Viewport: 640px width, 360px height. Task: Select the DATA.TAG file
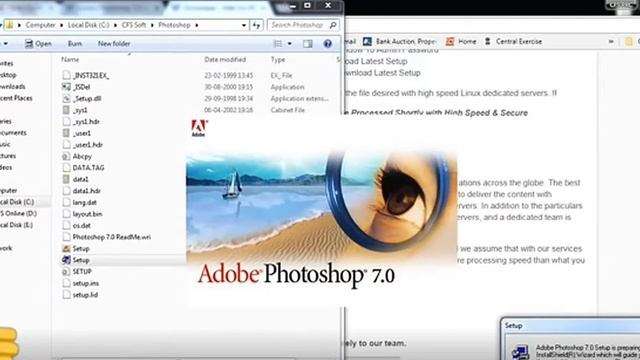click(88, 168)
